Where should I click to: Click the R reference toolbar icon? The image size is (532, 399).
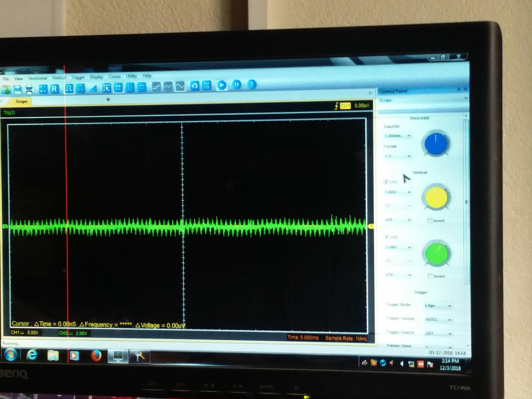coord(55,89)
